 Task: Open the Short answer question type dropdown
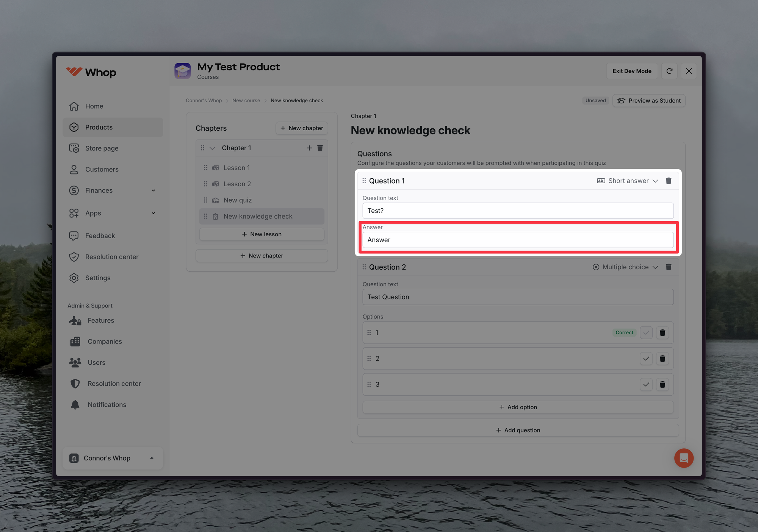628,181
